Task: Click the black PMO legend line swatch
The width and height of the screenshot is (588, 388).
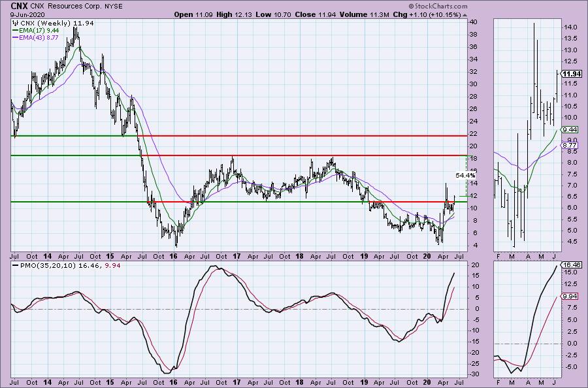Action: click(x=16, y=265)
